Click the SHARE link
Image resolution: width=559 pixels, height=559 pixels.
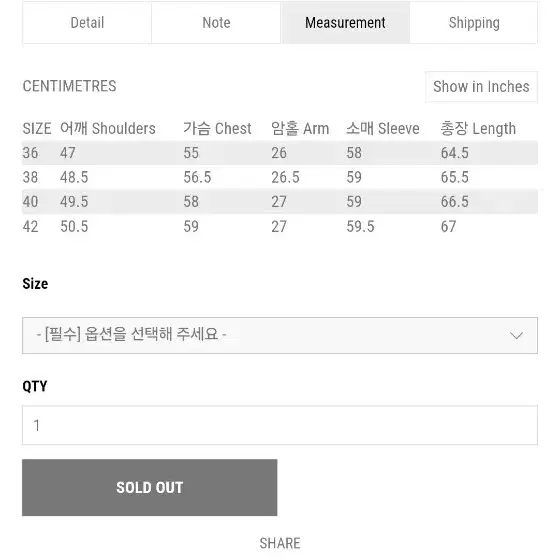pyautogui.click(x=280, y=543)
